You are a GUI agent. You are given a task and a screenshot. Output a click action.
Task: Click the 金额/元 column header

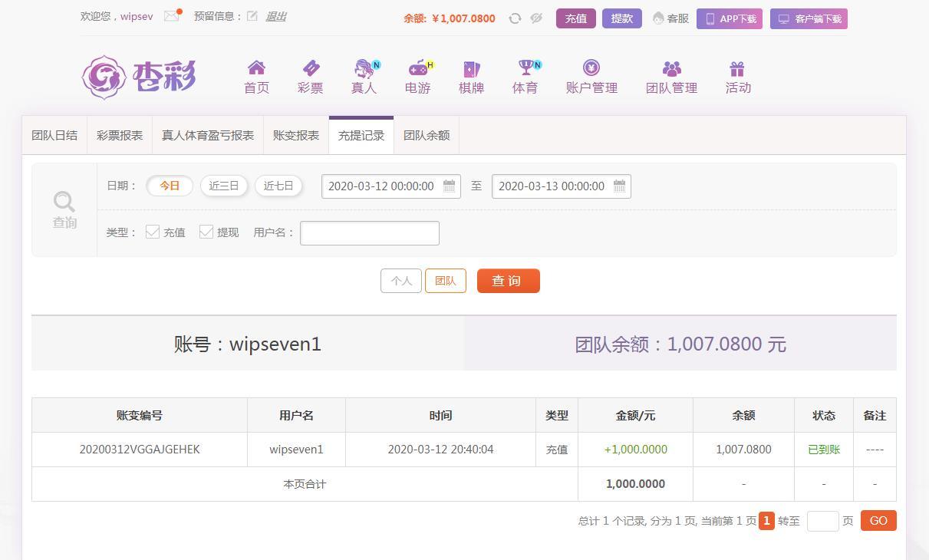(636, 415)
